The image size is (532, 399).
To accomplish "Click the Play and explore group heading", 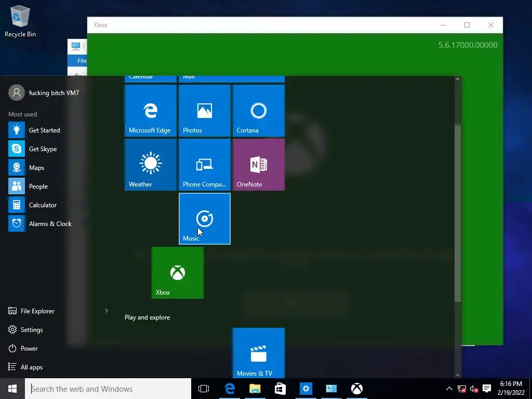I will click(x=147, y=317).
